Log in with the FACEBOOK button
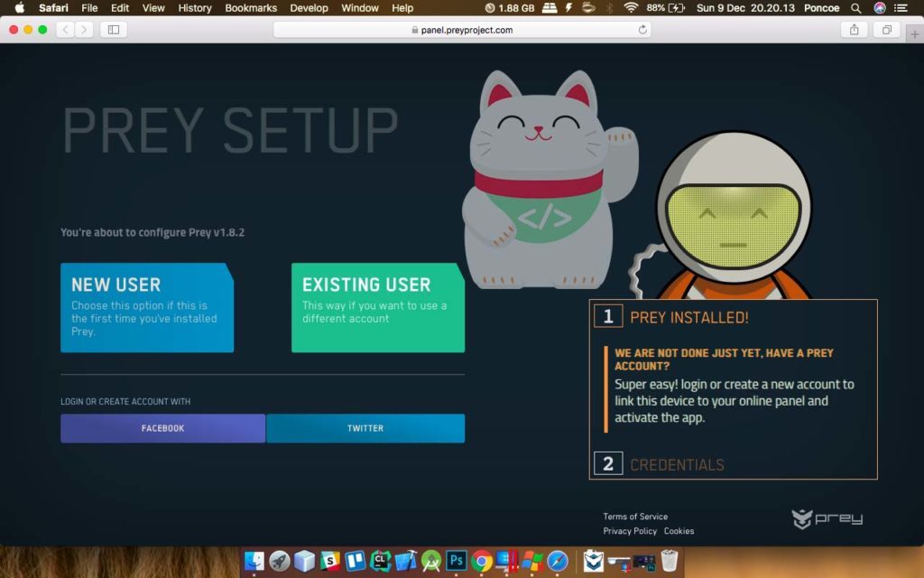 coord(162,428)
